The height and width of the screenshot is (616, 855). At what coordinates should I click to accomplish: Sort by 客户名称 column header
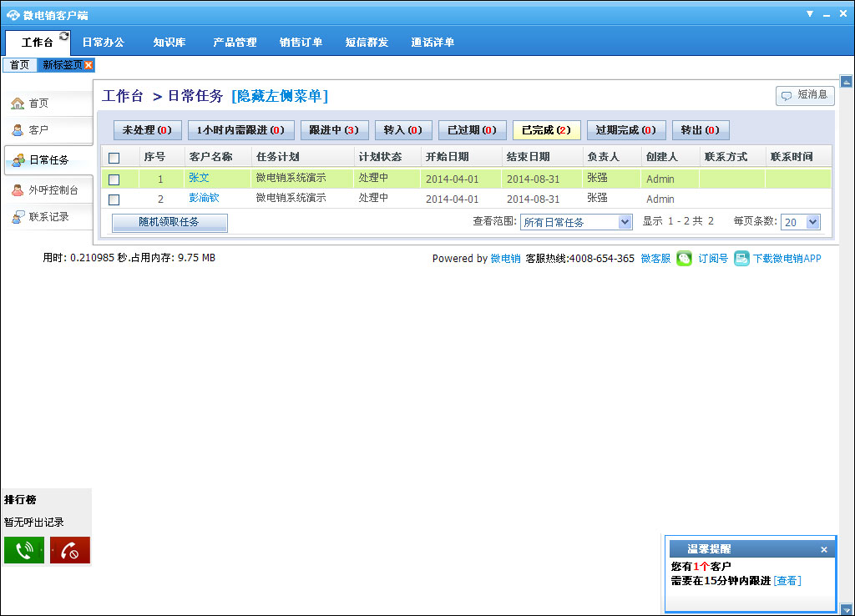tap(211, 157)
